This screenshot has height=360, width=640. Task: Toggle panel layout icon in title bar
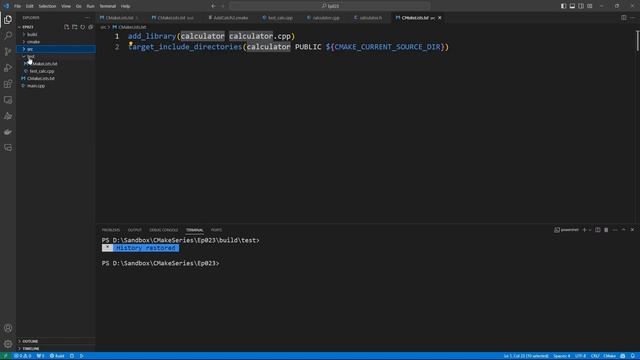(572, 6)
